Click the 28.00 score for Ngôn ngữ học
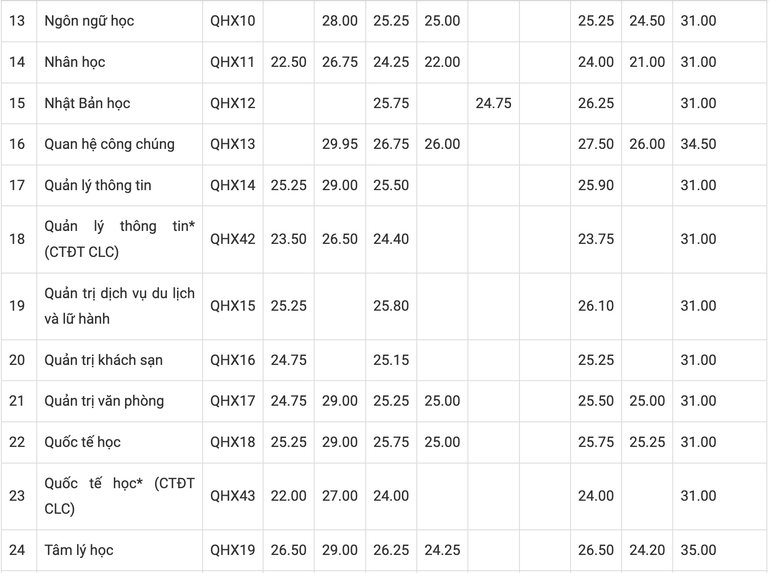Viewport: 770px width, 573px height. [x=340, y=21]
